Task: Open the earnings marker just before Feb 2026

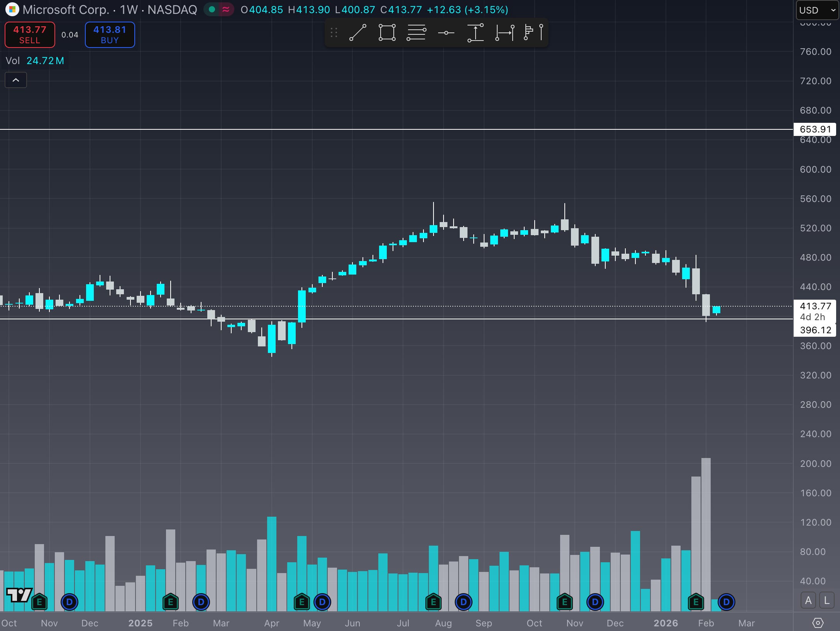Action: (696, 602)
